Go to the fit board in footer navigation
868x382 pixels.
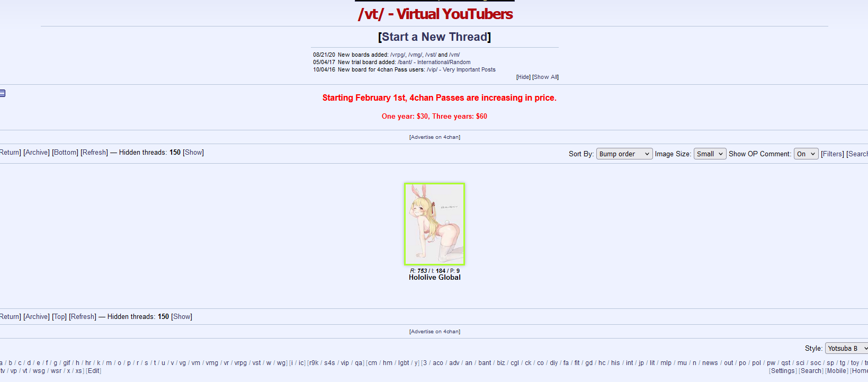point(577,363)
